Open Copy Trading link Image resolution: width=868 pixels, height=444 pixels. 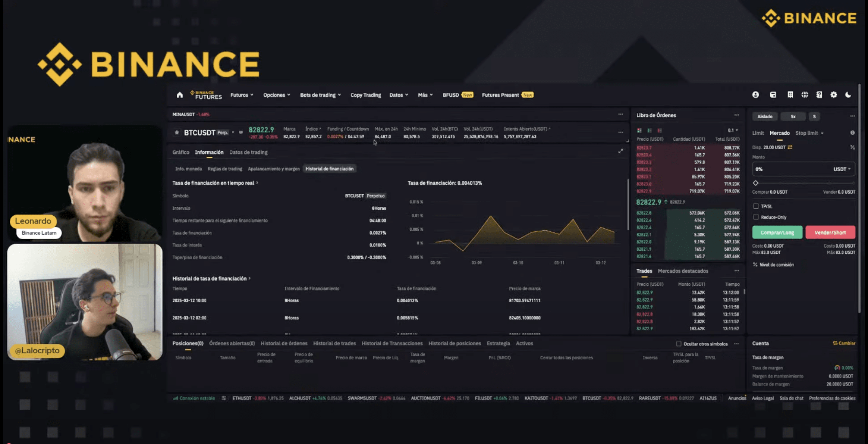coord(365,95)
